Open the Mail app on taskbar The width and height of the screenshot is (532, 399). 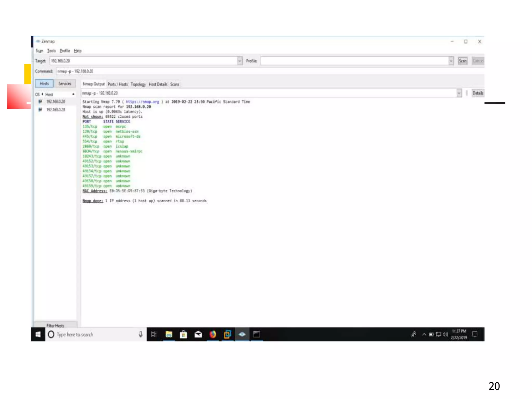tap(198, 334)
